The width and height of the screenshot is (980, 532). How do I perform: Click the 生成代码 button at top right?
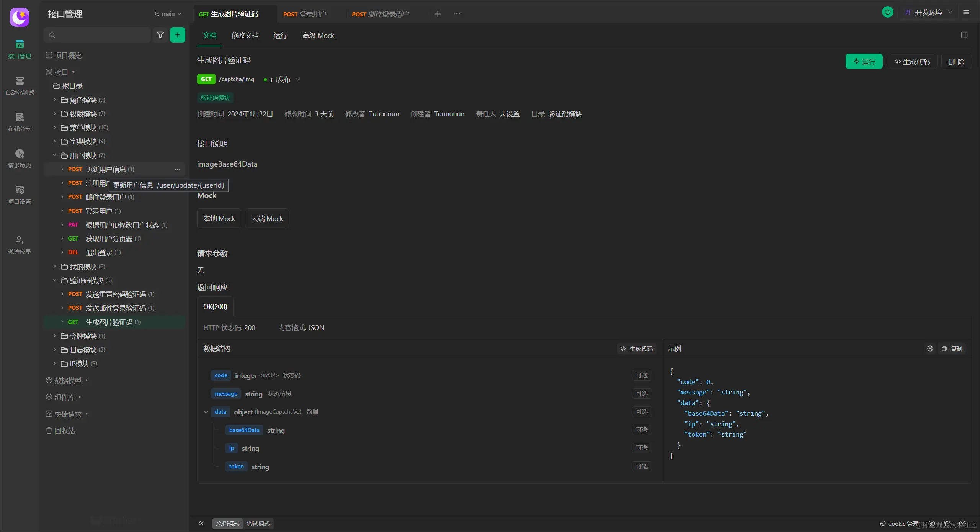coord(912,62)
